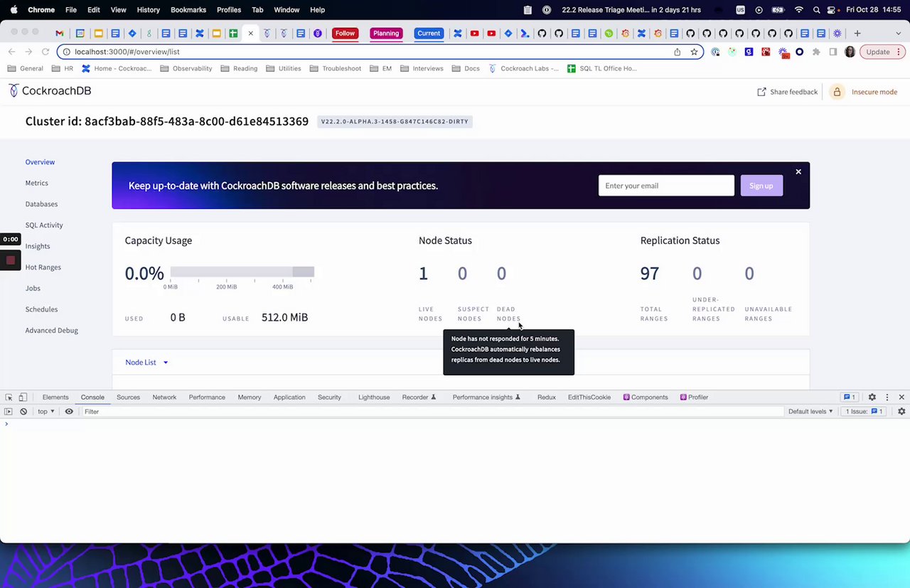Screen dimensions: 910x588
Task: Click the Sign up button
Action: click(761, 186)
